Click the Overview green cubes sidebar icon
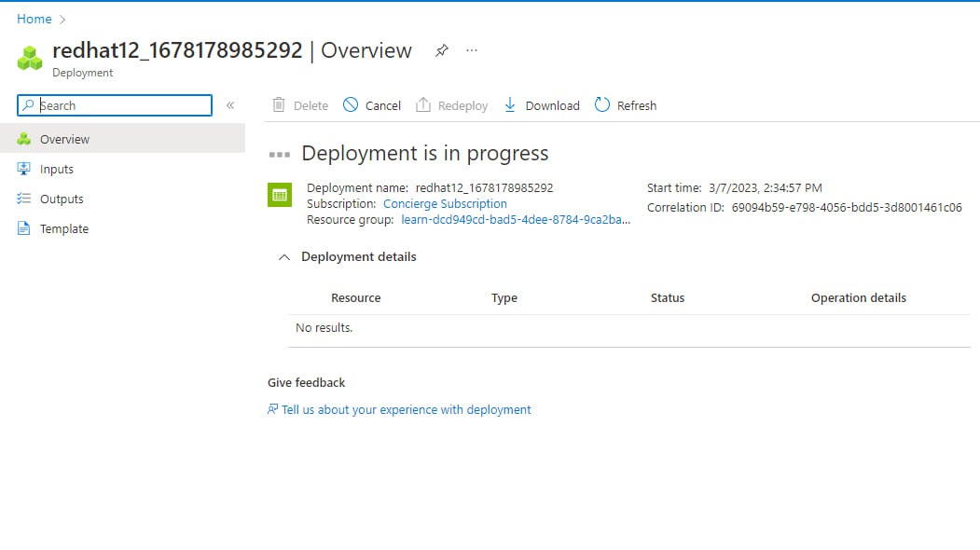980x550 pixels. click(x=23, y=139)
